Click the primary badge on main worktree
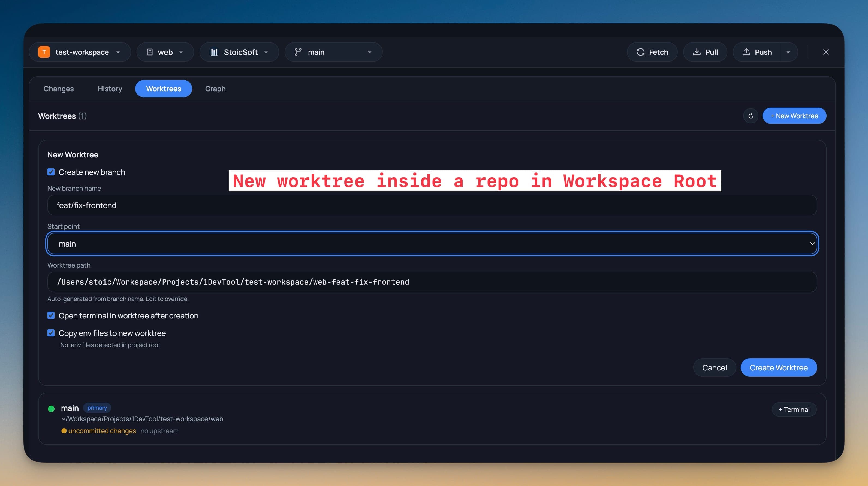Viewport: 868px width, 486px height. click(97, 408)
